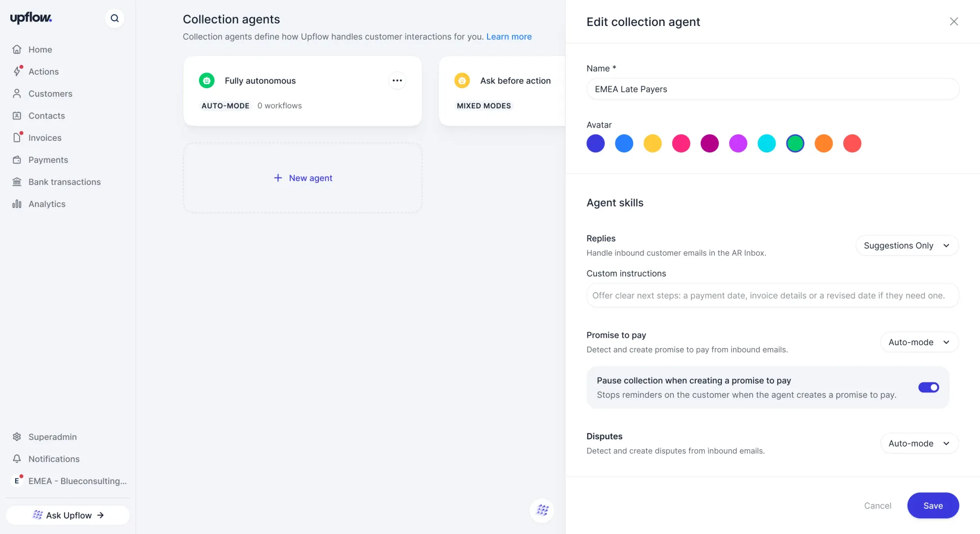The image size is (980, 534).
Task: Click the search magnifier icon
Action: [x=115, y=18]
